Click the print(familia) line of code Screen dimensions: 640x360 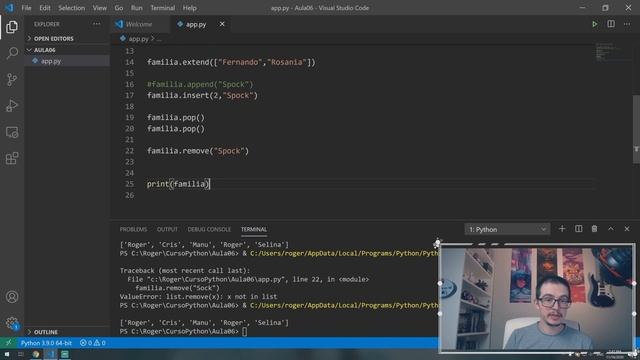pos(178,184)
